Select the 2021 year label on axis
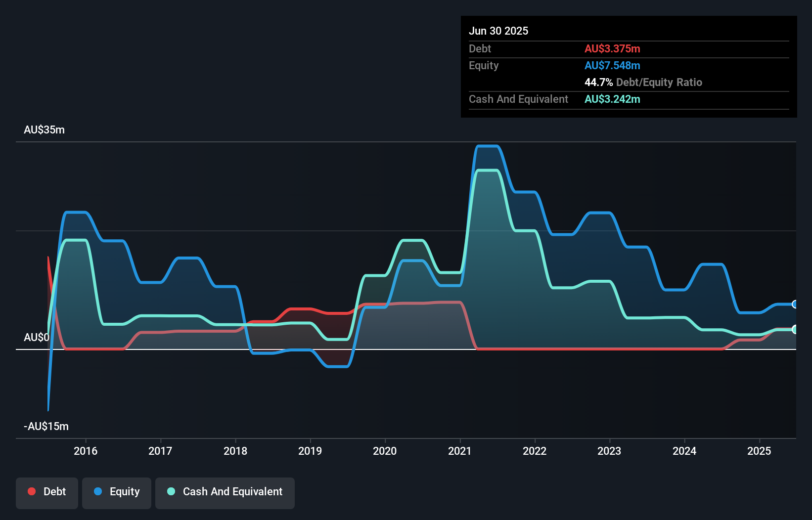The width and height of the screenshot is (812, 520). point(460,451)
